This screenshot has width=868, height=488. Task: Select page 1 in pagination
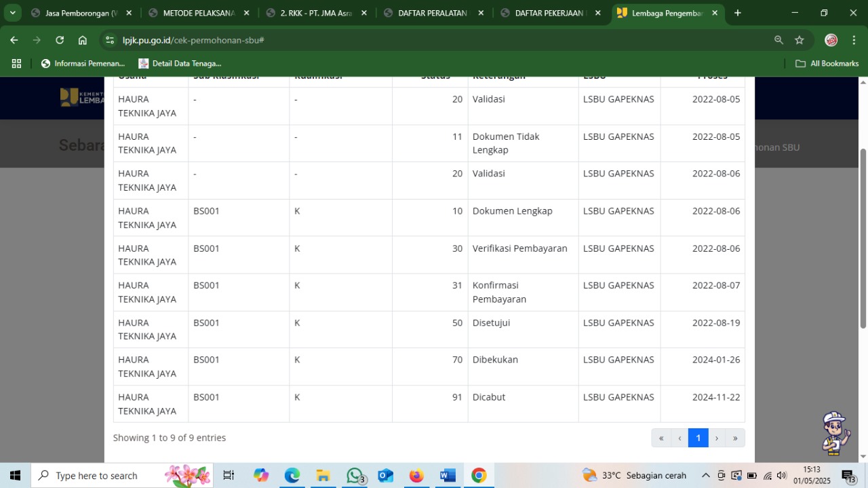click(x=698, y=438)
